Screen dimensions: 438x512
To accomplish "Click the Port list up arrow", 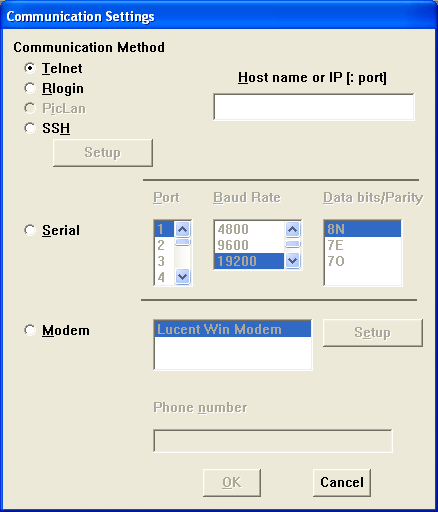I will click(182, 229).
